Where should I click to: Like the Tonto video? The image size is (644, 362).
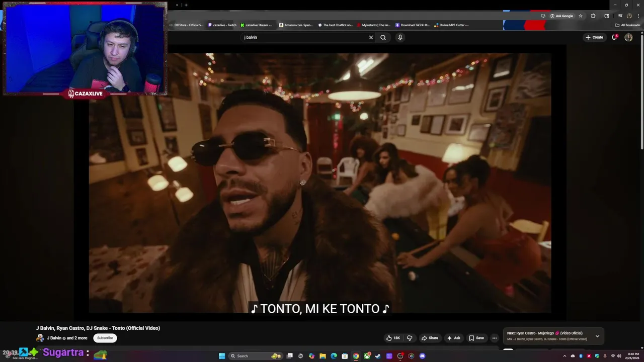point(393,338)
